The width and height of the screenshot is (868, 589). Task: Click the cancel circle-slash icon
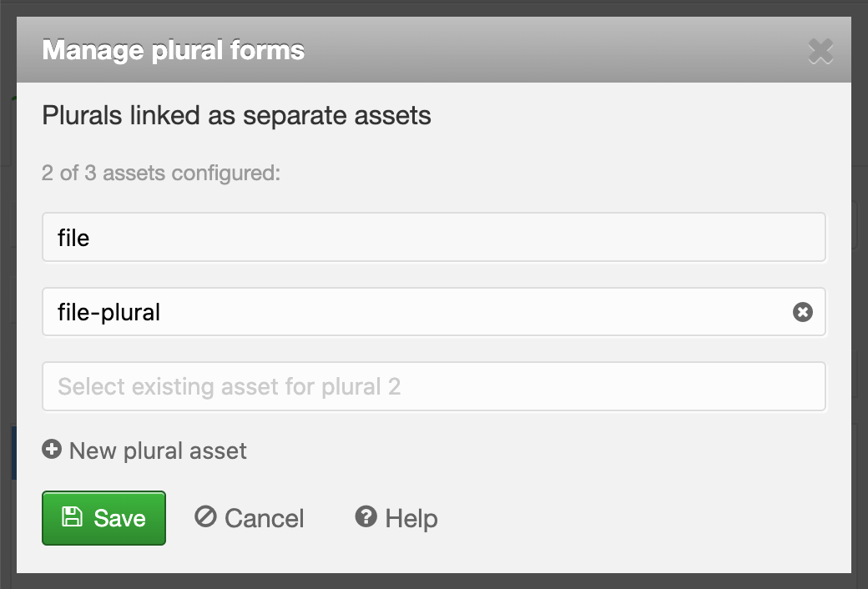pos(205,517)
